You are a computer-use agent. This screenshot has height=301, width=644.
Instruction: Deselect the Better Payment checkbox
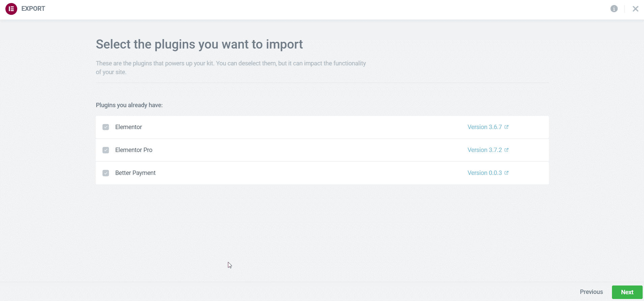click(x=106, y=173)
